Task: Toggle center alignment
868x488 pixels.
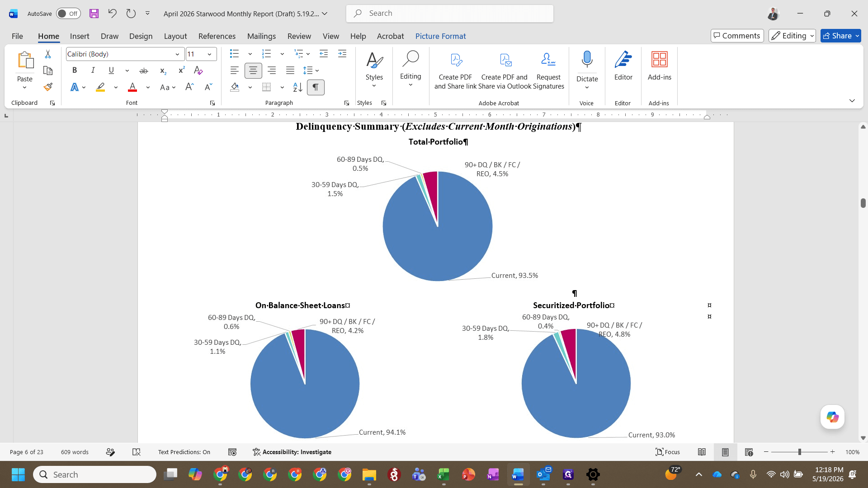Action: 253,70
